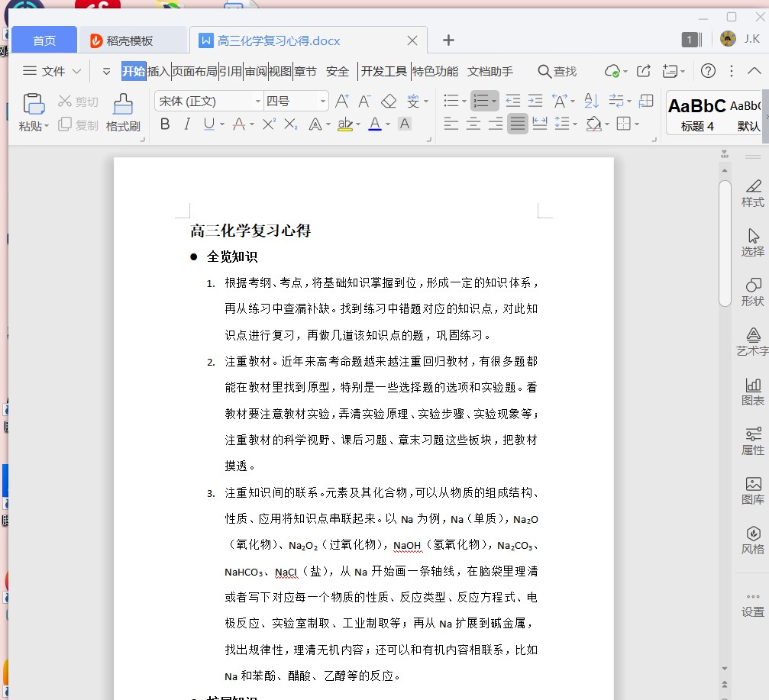The height and width of the screenshot is (700, 769).
Task: Click the yellow text highlight color button
Action: pos(344,124)
